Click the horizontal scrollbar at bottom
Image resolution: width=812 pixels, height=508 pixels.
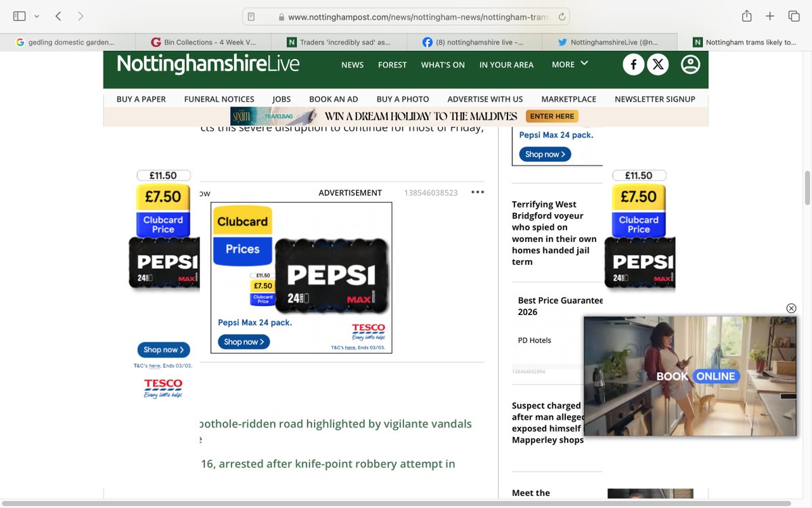pyautogui.click(x=395, y=504)
